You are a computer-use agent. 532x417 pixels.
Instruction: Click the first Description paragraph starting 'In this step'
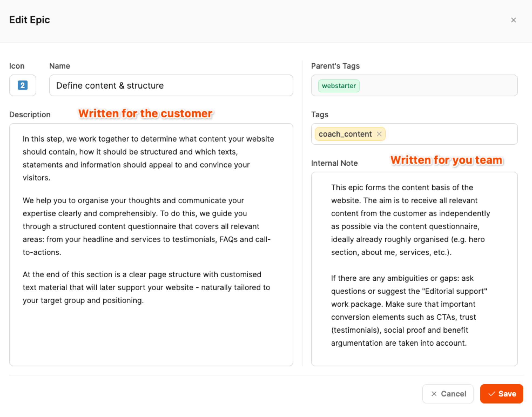click(148, 158)
